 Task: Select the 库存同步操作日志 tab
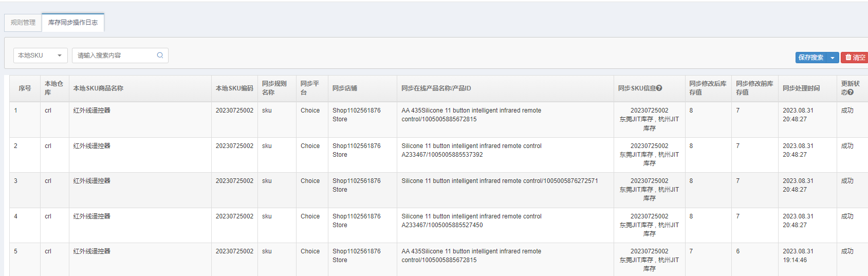point(73,23)
